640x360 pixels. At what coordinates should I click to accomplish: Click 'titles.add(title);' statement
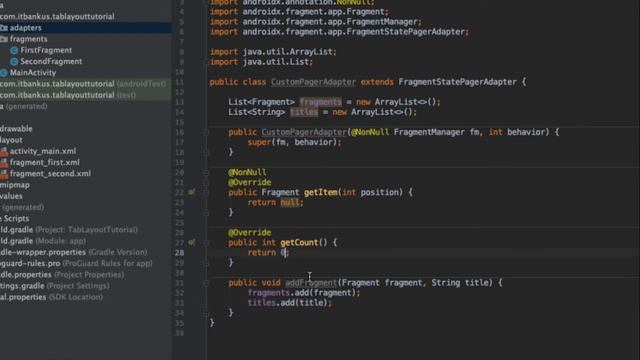pyautogui.click(x=290, y=303)
